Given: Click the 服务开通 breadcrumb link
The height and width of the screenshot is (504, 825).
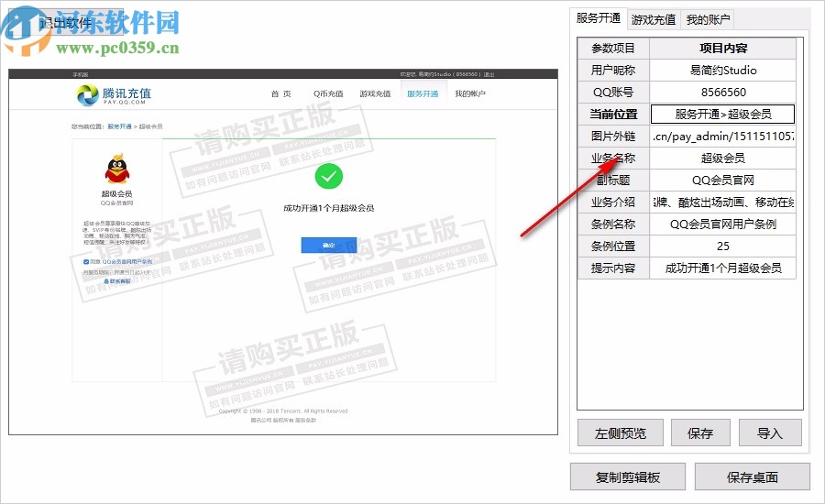Looking at the screenshot, I should (x=119, y=126).
